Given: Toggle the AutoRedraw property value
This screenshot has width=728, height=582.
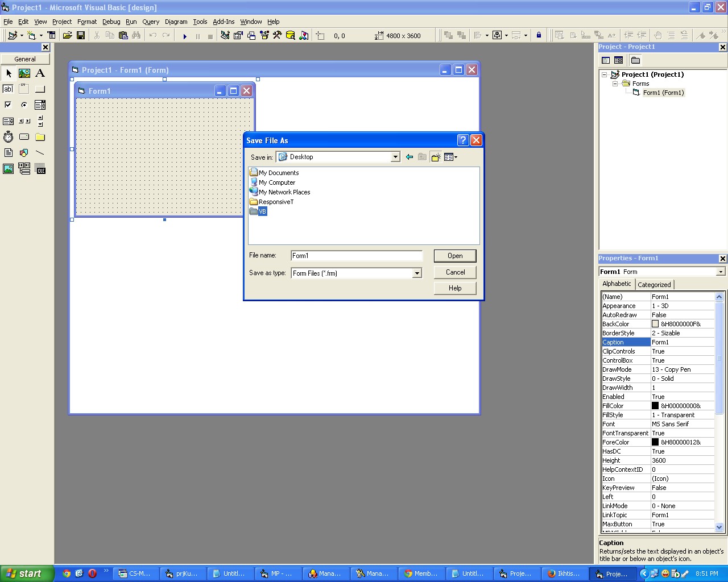Looking at the screenshot, I should [682, 314].
